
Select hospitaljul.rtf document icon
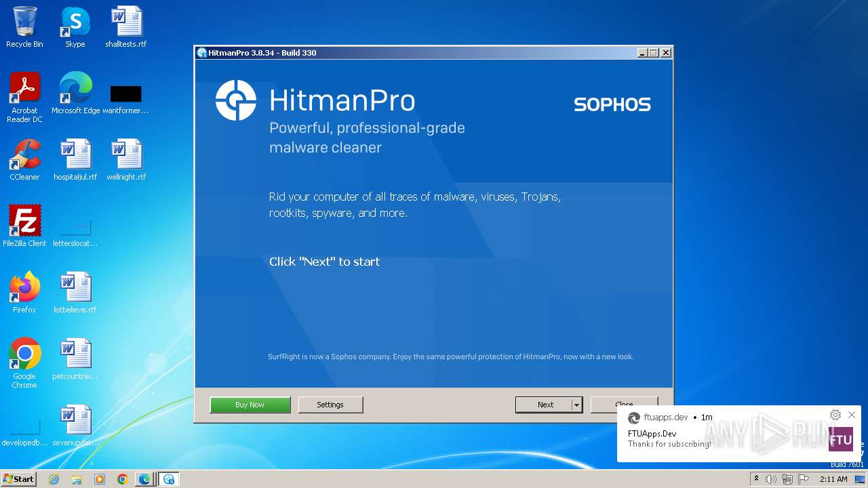pos(75,160)
